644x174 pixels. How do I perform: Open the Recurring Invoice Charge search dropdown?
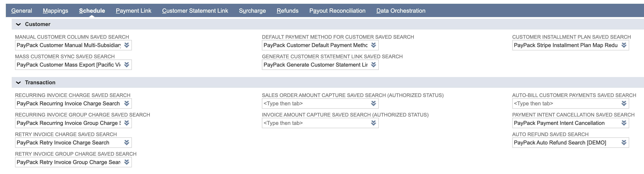point(127,103)
